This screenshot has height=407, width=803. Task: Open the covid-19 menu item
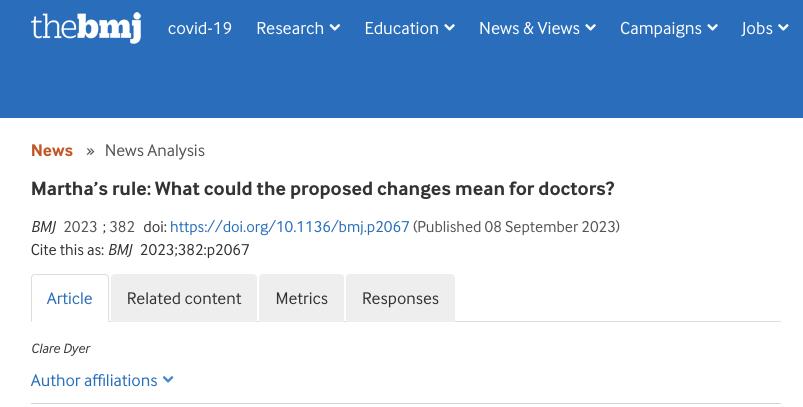tap(200, 28)
